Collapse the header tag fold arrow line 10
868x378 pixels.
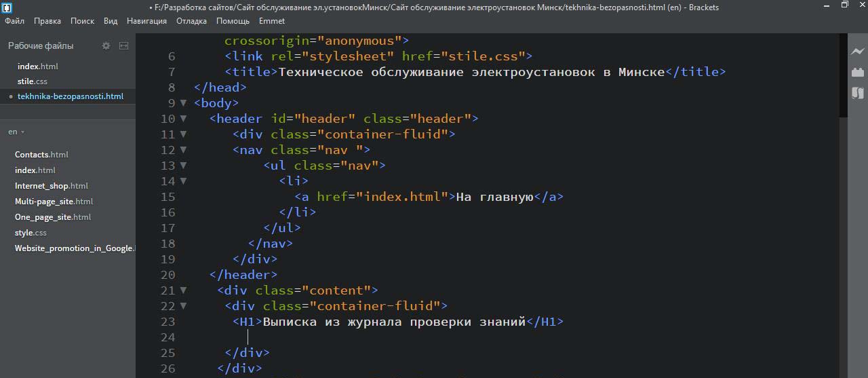(x=183, y=119)
